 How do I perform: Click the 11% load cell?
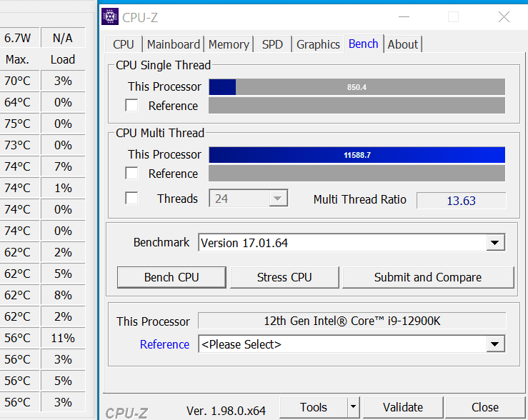coord(63,338)
